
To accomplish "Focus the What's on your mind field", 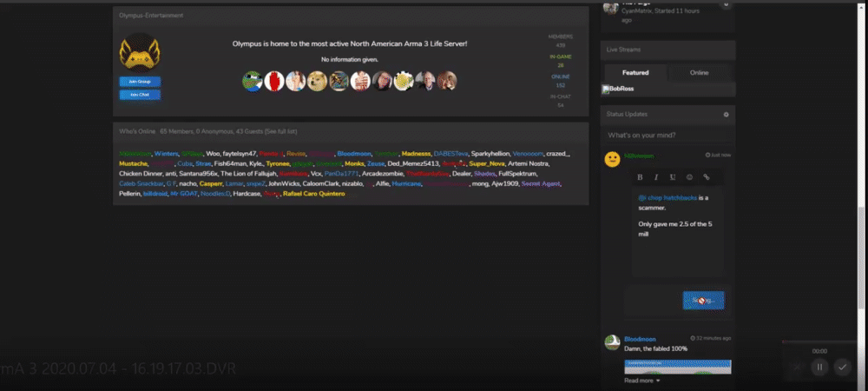I will click(x=668, y=136).
